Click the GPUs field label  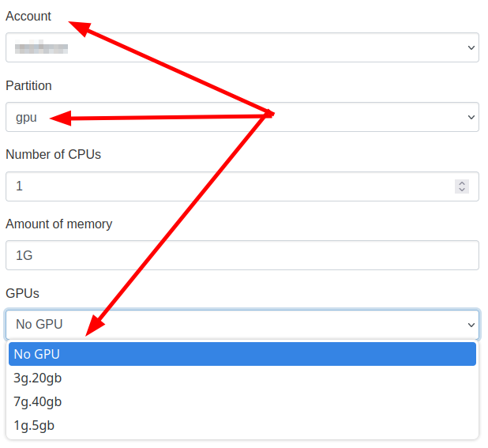[x=22, y=293]
